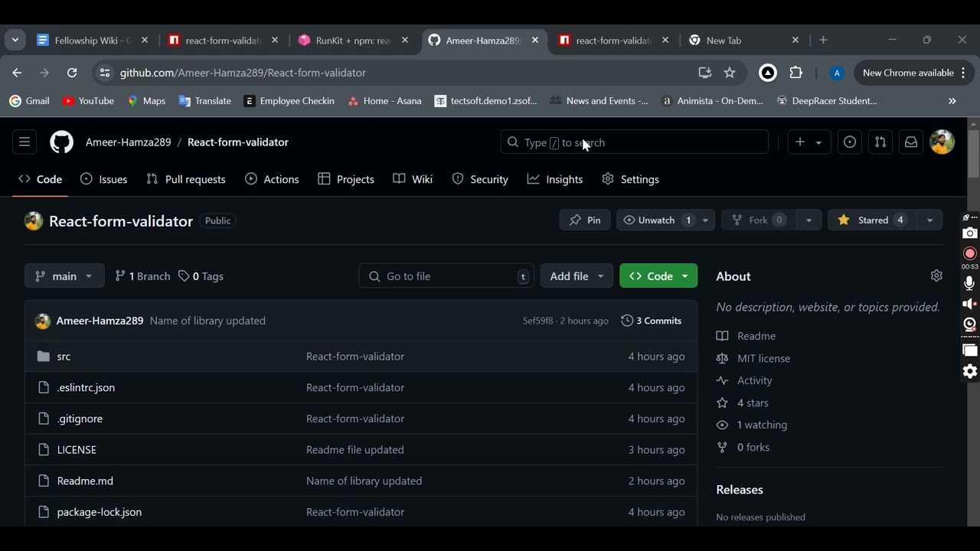This screenshot has height=551, width=980.
Task: Open Chrome profile avatar A
Action: coord(837,73)
